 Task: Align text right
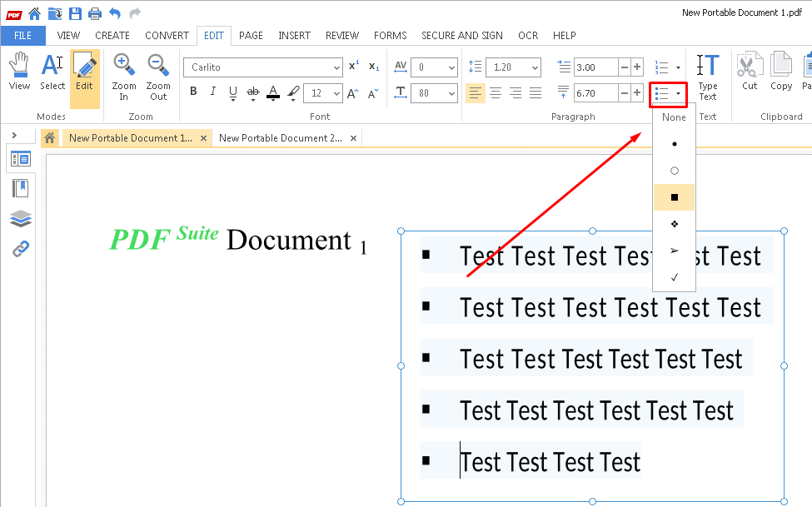pyautogui.click(x=516, y=93)
